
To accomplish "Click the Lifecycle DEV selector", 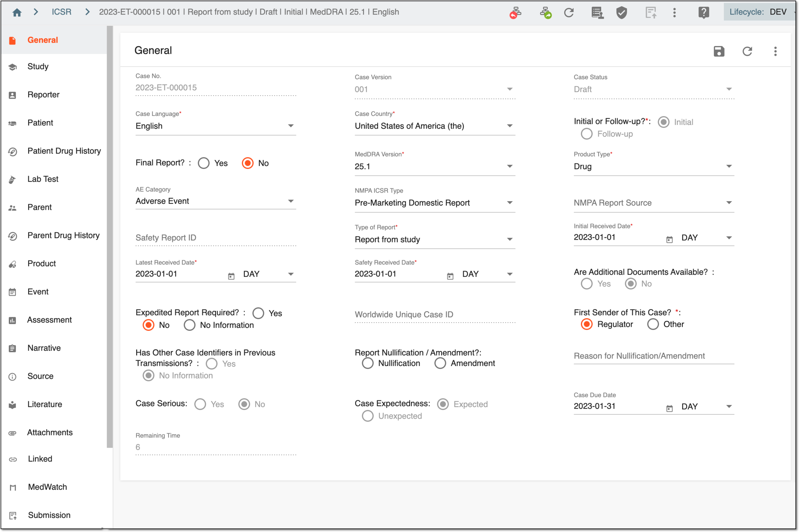I will pyautogui.click(x=759, y=12).
